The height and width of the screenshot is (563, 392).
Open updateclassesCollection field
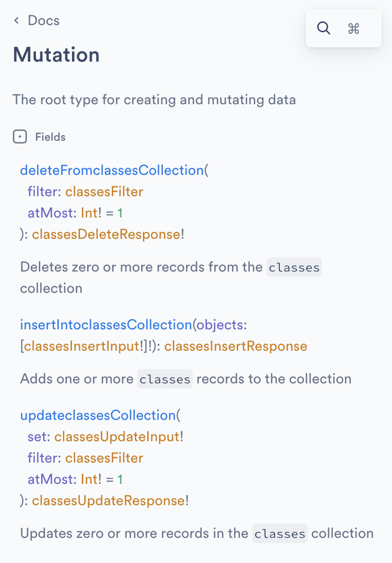tap(98, 415)
